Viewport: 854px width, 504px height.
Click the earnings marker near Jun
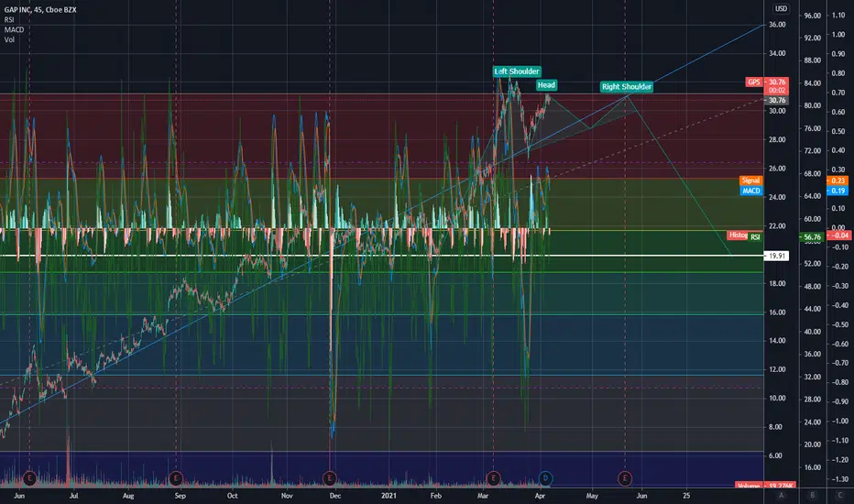pyautogui.click(x=29, y=478)
